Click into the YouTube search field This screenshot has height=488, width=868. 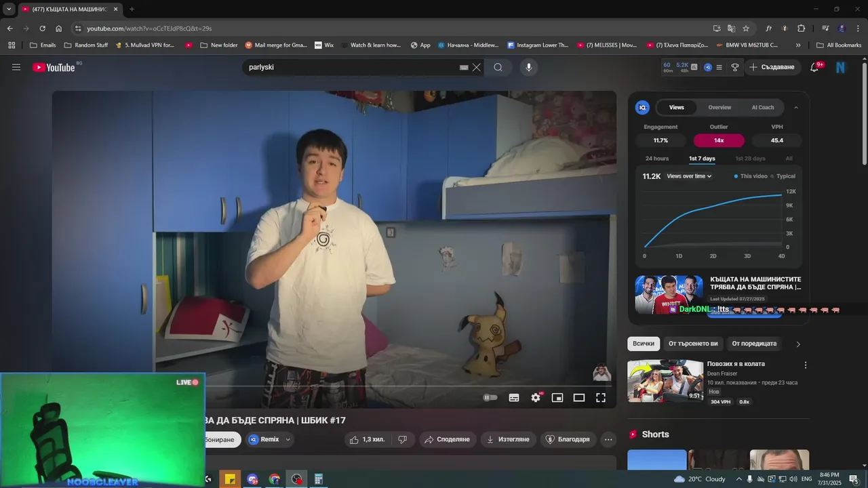(x=353, y=67)
